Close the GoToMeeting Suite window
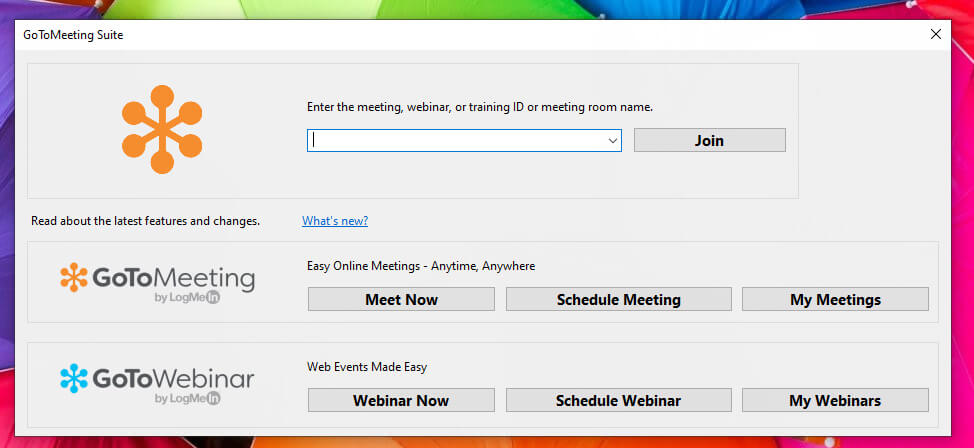 pyautogui.click(x=936, y=34)
